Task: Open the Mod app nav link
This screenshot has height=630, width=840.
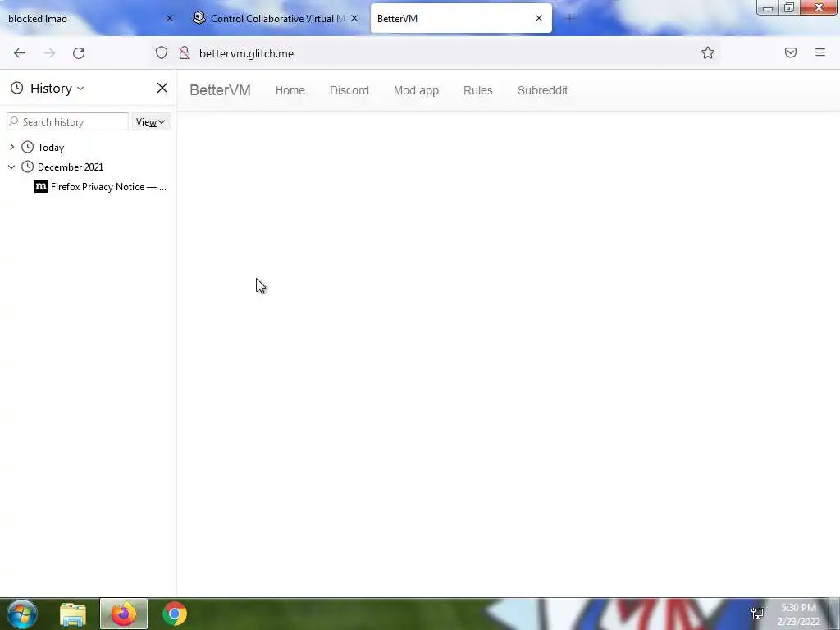Action: [416, 90]
